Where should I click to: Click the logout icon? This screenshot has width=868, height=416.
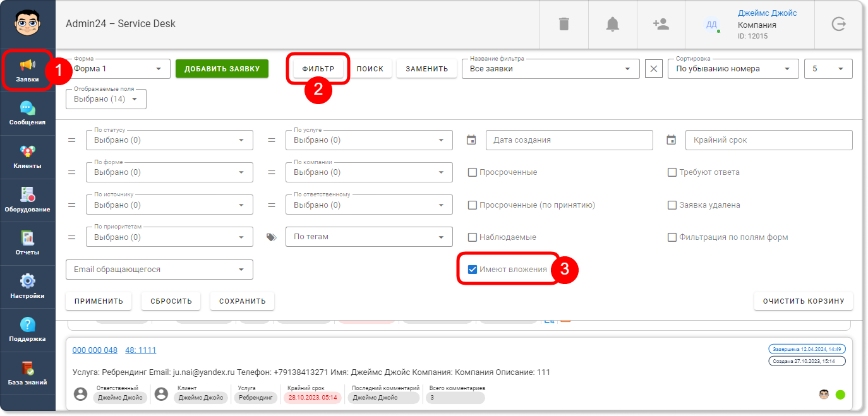[x=838, y=24]
